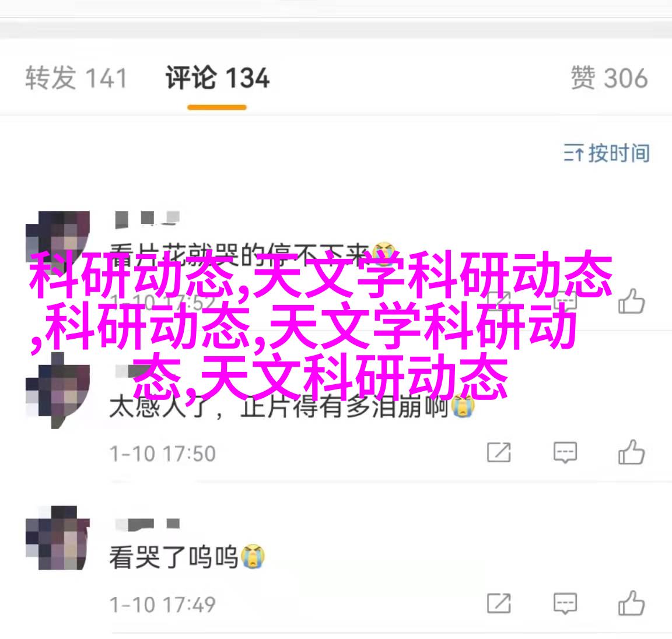Like the first comment at 17:52
The height and width of the screenshot is (639, 672).
coord(631,301)
